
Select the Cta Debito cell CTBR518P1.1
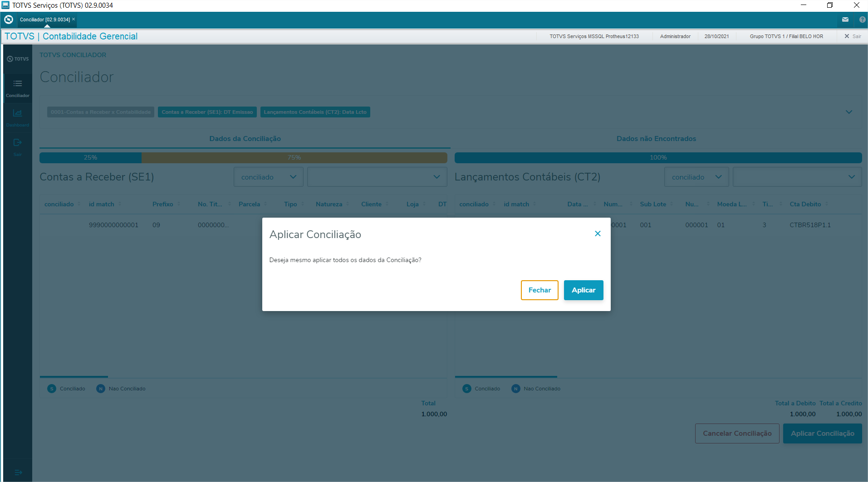coord(810,225)
